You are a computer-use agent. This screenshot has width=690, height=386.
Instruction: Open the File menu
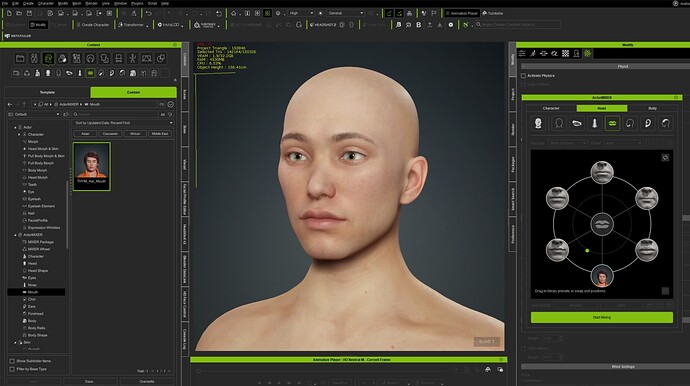click(x=4, y=3)
